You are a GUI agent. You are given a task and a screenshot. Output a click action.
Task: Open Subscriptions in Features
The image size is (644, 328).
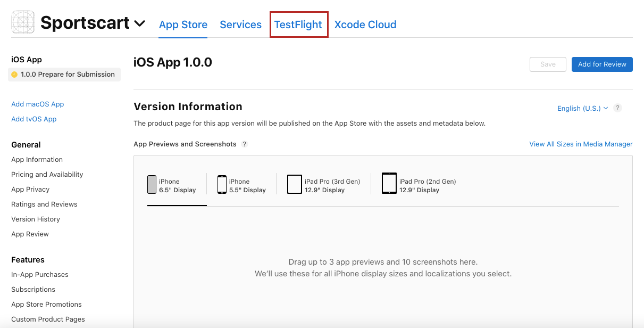pos(34,290)
